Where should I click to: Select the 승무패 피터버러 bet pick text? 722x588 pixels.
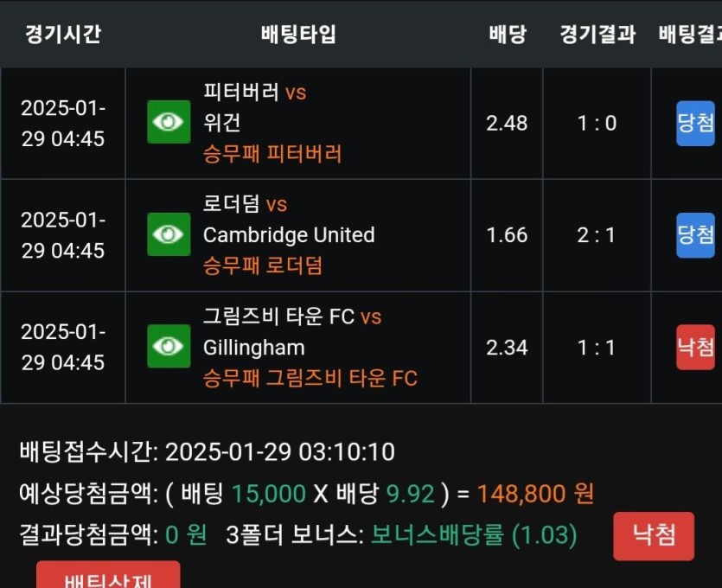pyautogui.click(x=272, y=154)
